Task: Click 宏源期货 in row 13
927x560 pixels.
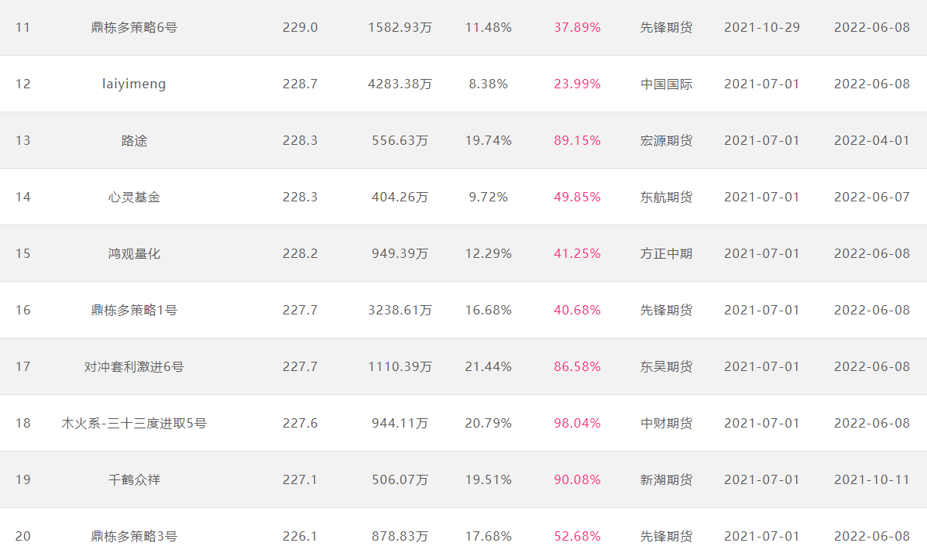Action: 666,141
